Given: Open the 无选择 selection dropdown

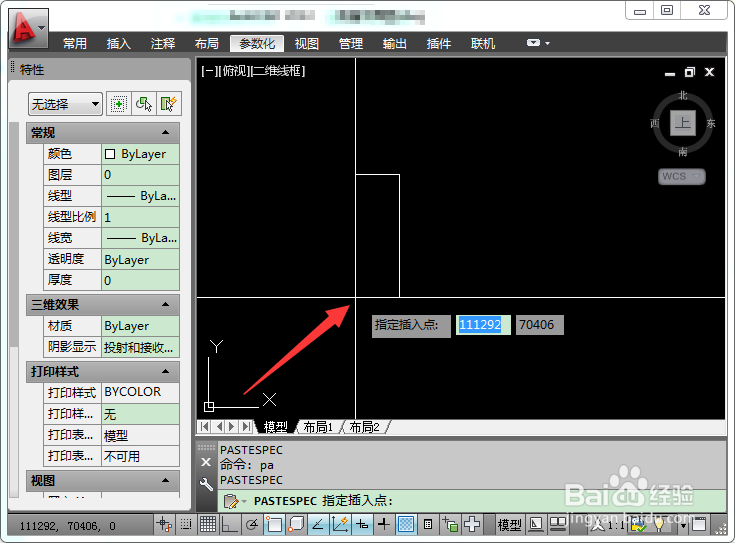Looking at the screenshot, I should 65,104.
